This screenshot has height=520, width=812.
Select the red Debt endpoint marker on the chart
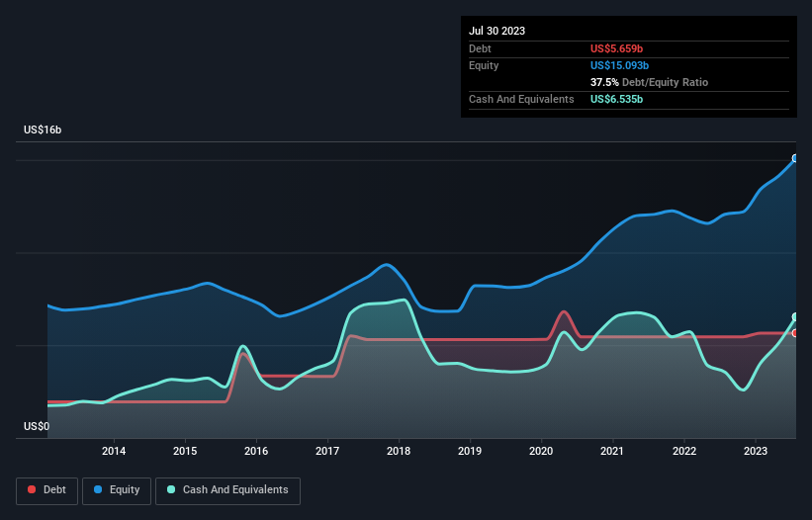(795, 333)
